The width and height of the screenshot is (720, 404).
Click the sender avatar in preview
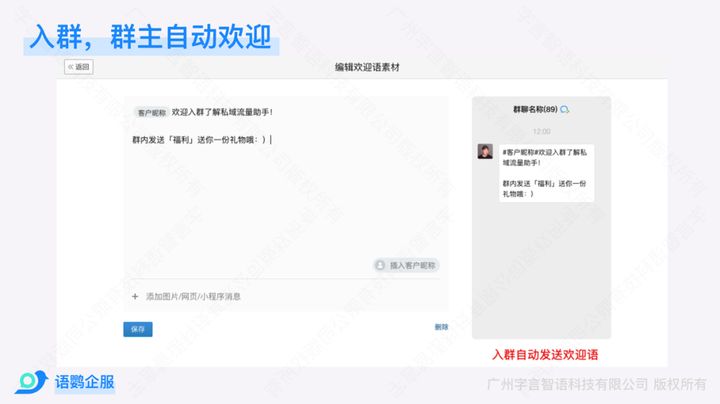(x=485, y=152)
